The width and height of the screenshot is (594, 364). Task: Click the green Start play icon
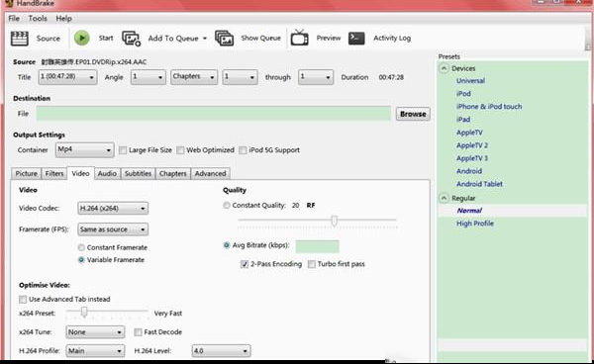pos(82,38)
